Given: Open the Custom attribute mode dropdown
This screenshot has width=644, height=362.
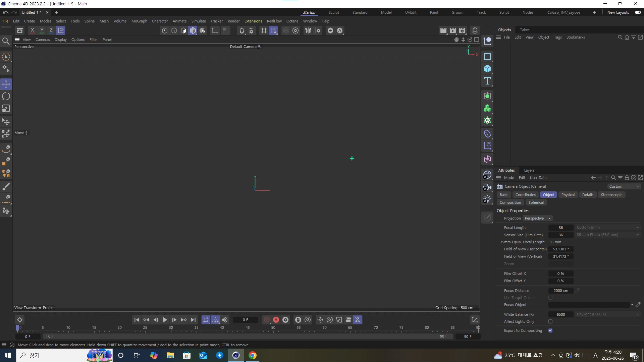Looking at the screenshot, I should (x=624, y=186).
